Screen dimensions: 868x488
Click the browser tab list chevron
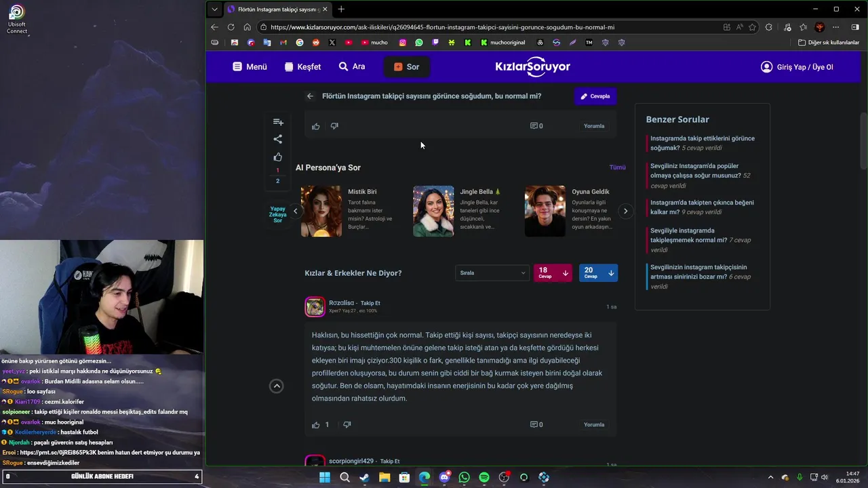pyautogui.click(x=214, y=9)
